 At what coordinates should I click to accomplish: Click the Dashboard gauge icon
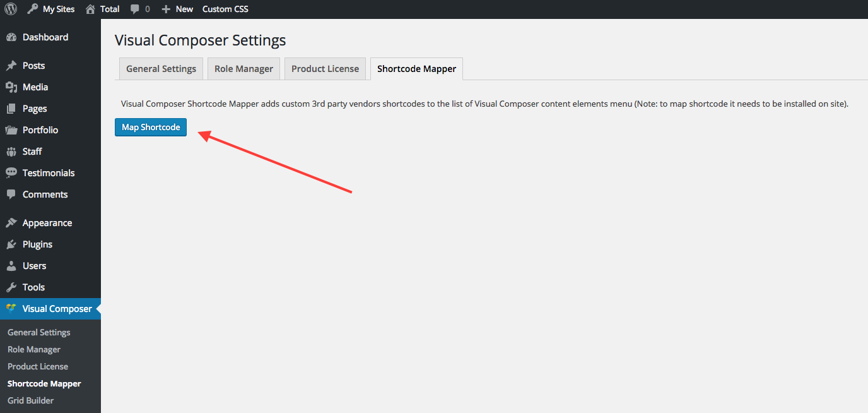(x=11, y=37)
